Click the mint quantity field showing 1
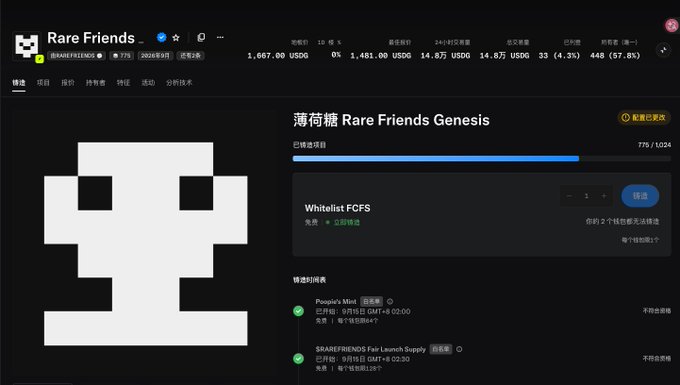 [x=586, y=196]
